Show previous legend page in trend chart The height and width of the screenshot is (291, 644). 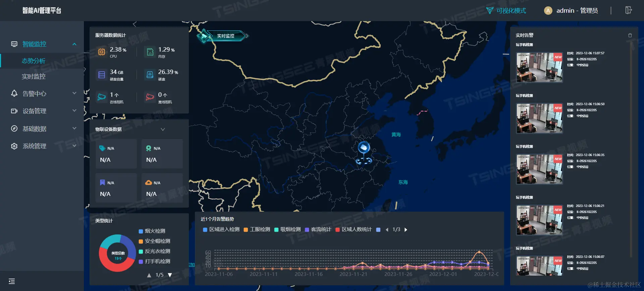click(387, 230)
